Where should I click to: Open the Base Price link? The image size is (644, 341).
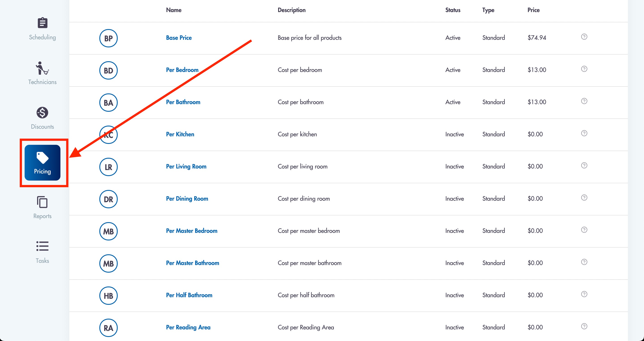(x=179, y=38)
